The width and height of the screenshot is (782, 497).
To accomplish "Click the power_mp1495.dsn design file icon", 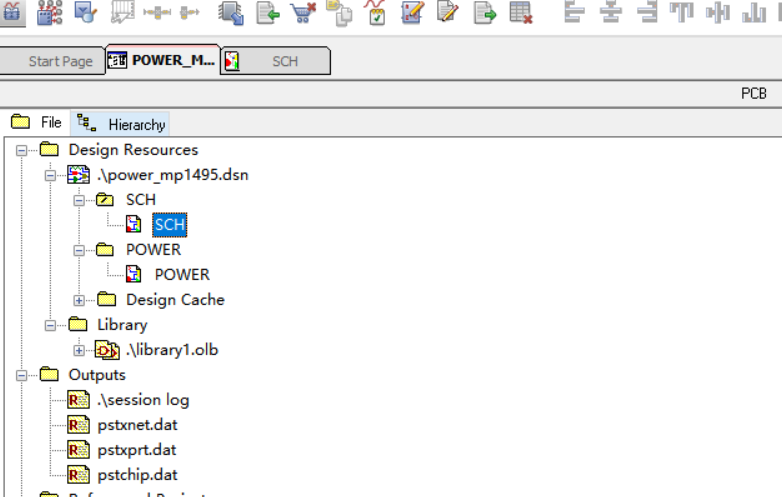I will tap(78, 175).
